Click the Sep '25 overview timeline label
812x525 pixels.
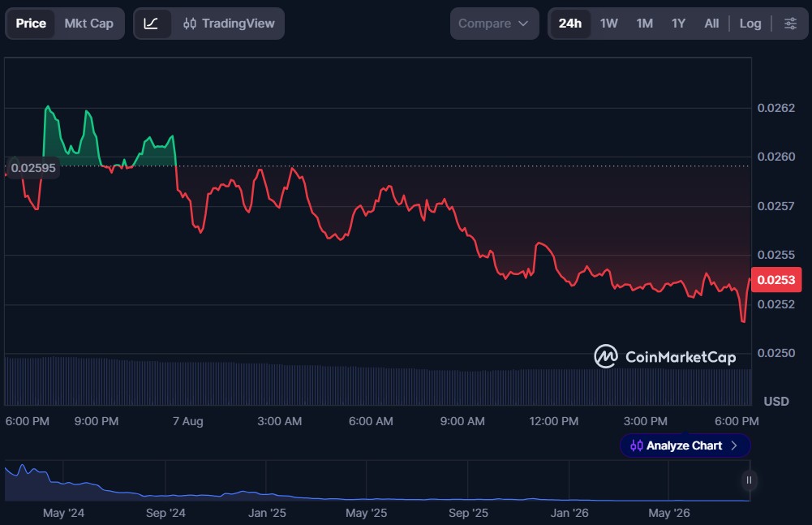(468, 513)
